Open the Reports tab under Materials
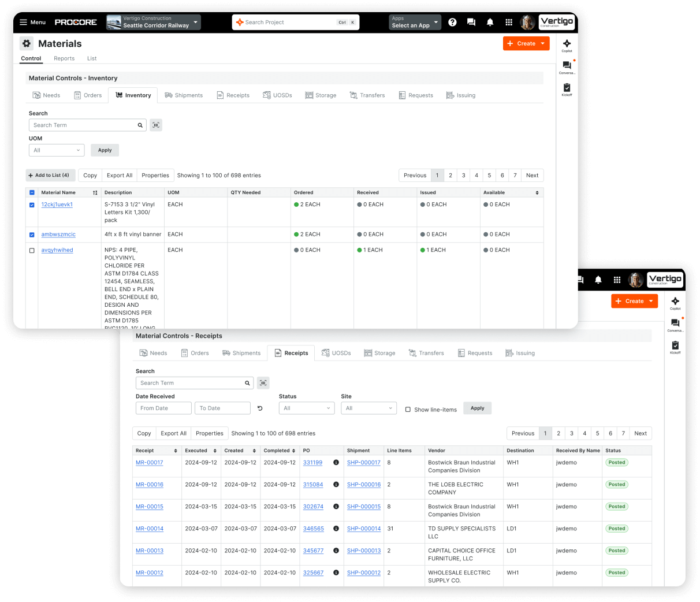Image resolution: width=700 pixels, height=602 pixels. pos(64,58)
